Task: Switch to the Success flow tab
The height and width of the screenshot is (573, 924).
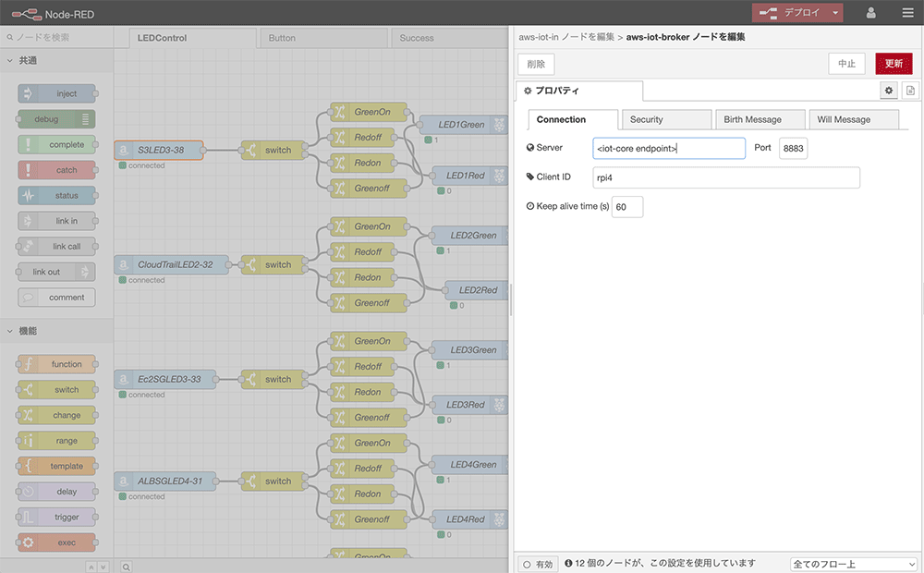Action: 449,38
